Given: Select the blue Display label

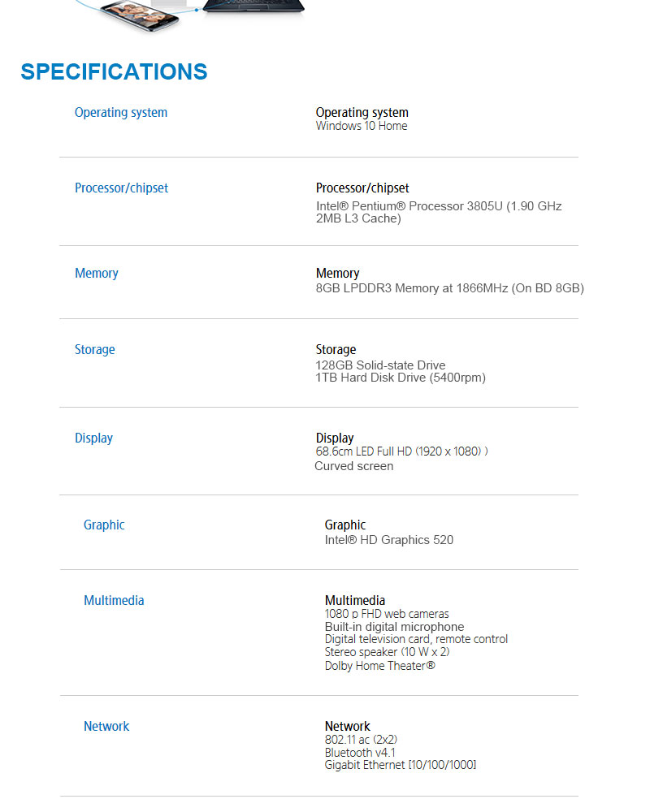Looking at the screenshot, I should (x=93, y=438).
